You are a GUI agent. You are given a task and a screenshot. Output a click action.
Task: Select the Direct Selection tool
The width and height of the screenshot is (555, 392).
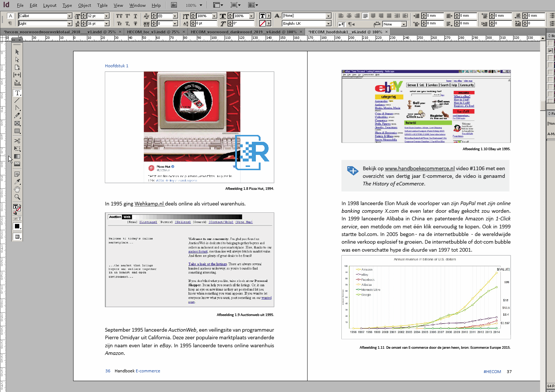pos(17,60)
